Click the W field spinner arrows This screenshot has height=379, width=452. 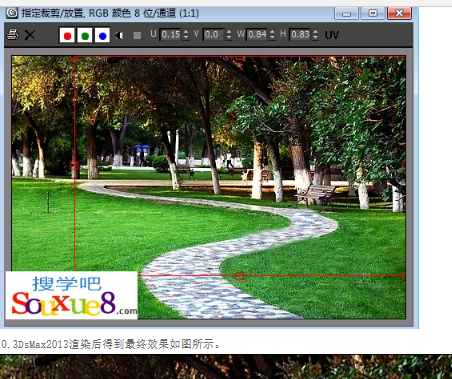[272, 35]
